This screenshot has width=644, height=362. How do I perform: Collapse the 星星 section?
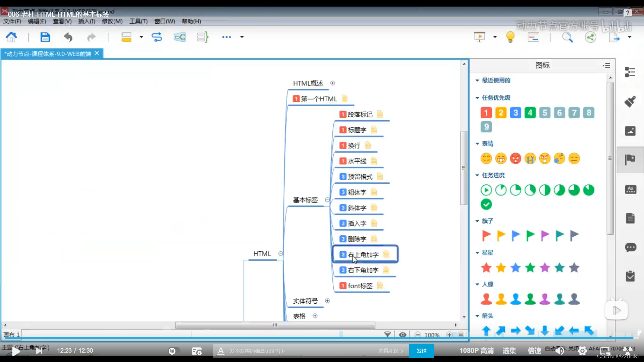pyautogui.click(x=477, y=253)
